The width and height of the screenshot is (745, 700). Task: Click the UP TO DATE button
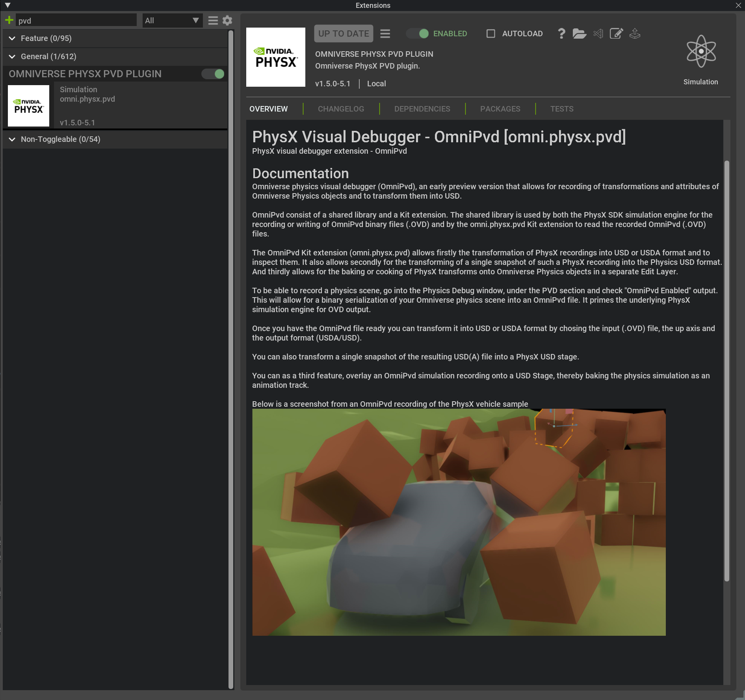tap(343, 34)
